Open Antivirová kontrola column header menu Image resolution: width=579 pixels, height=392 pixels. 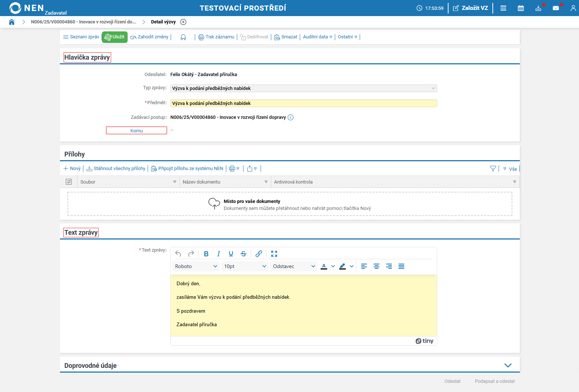point(515,182)
